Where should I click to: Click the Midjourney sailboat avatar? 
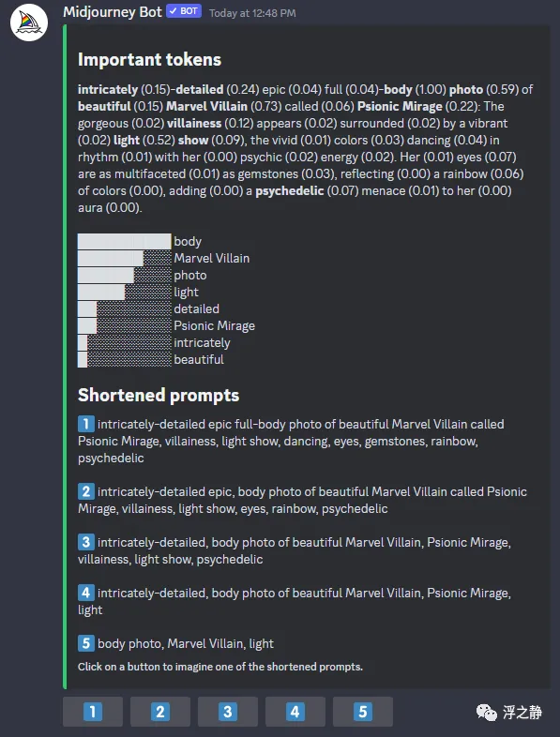pos(29,23)
